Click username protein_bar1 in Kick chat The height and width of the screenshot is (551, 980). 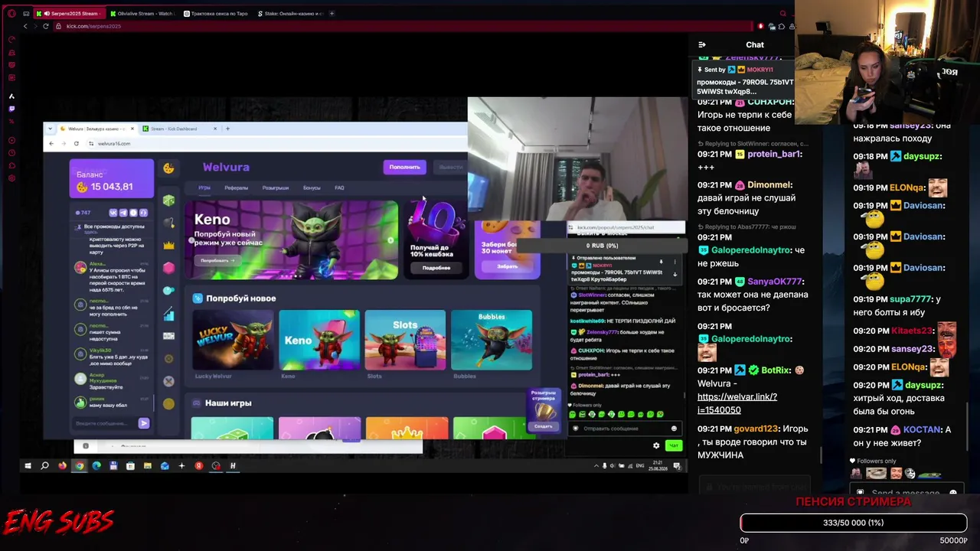tap(774, 154)
